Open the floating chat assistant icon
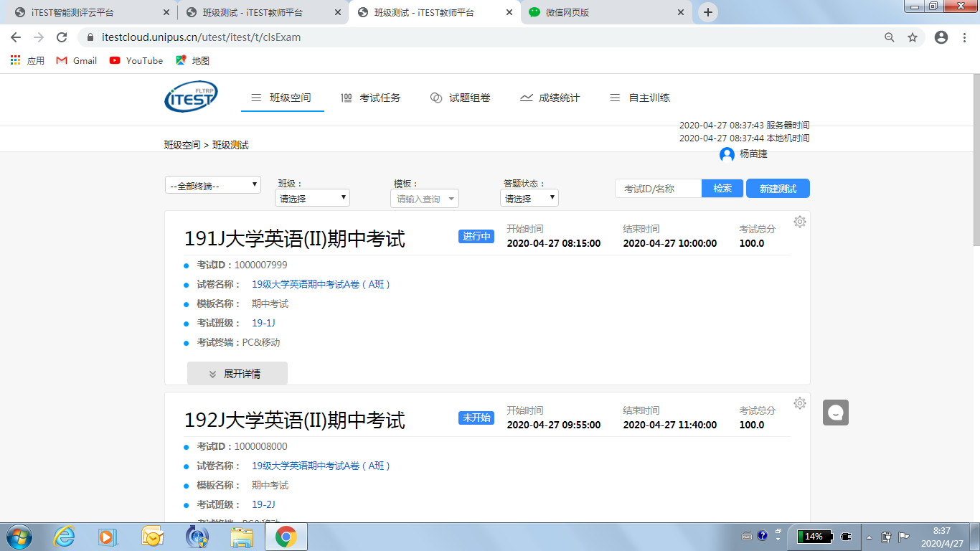 834,413
